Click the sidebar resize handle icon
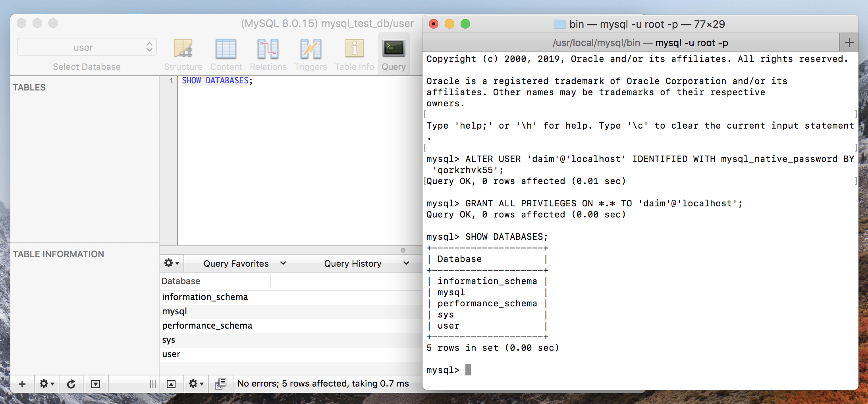Screen dimensions: 868x404 153,384
